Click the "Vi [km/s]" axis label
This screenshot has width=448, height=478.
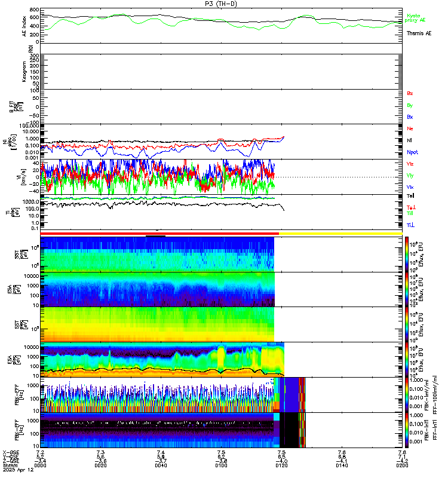(21, 177)
